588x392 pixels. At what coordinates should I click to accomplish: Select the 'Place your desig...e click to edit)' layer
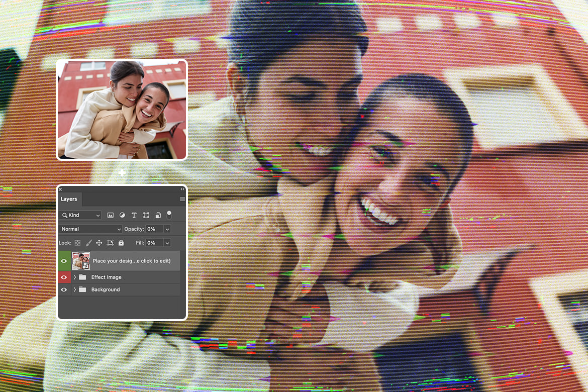[x=119, y=261]
